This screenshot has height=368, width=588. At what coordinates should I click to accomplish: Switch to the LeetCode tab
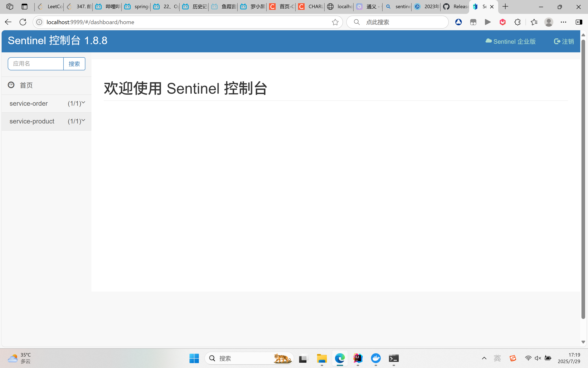point(49,7)
